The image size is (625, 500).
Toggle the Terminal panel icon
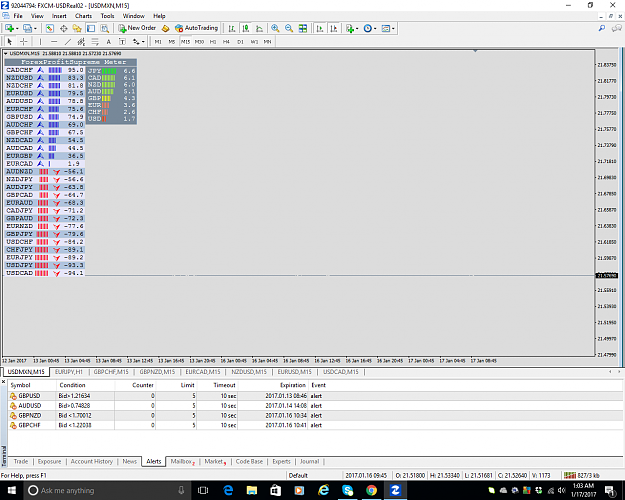click(x=91, y=28)
